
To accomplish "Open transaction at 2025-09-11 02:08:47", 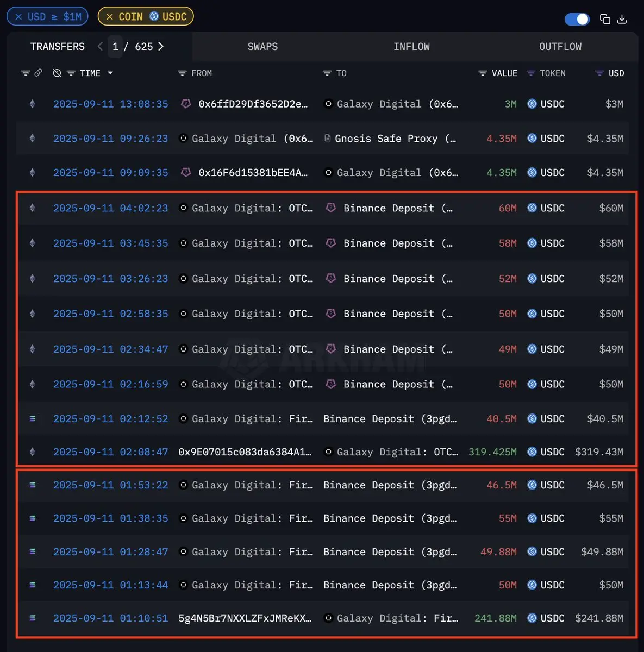I will pos(111,452).
